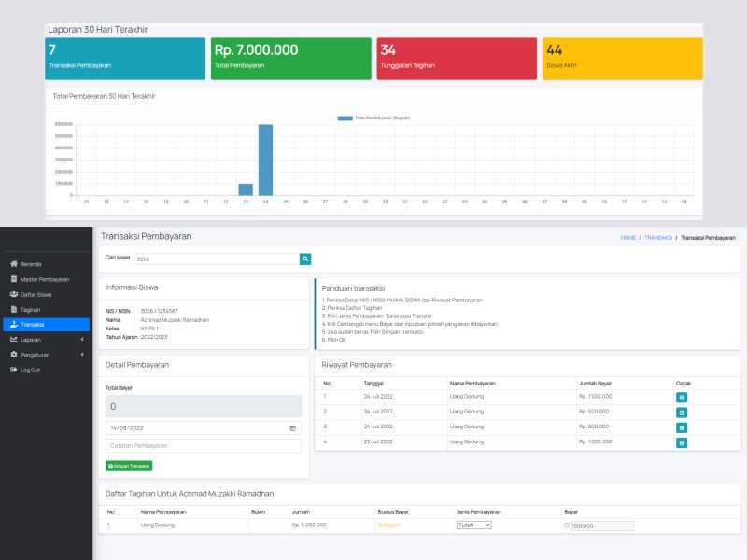747x560 pixels.
Task: Open the Jenis Pembayaran TUNAI dropdown
Action: pos(473,525)
